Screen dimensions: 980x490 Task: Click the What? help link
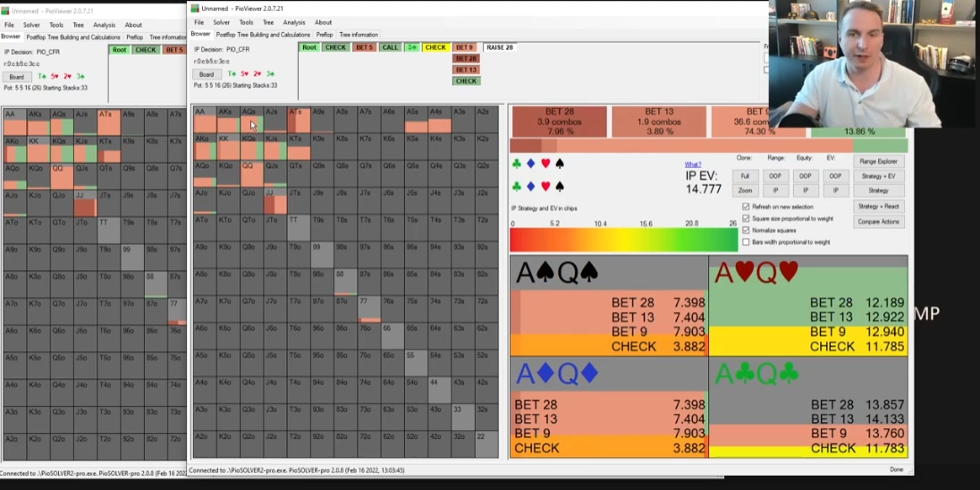click(692, 165)
